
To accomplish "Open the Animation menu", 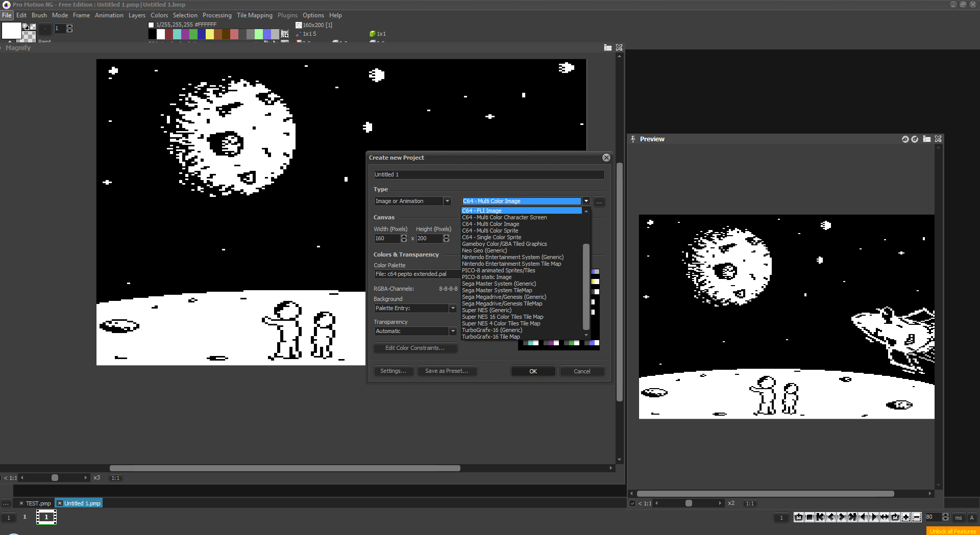I will [x=109, y=15].
